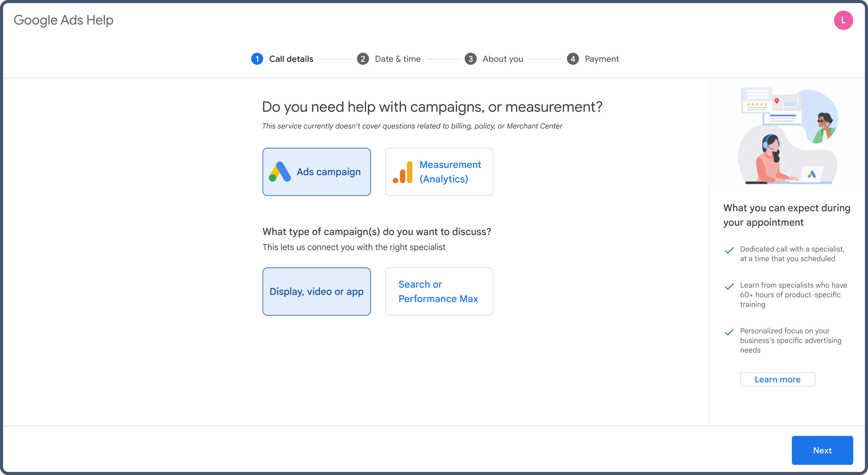Click the step 2 number circle
Viewport: 868px width, 475px height.
click(363, 59)
